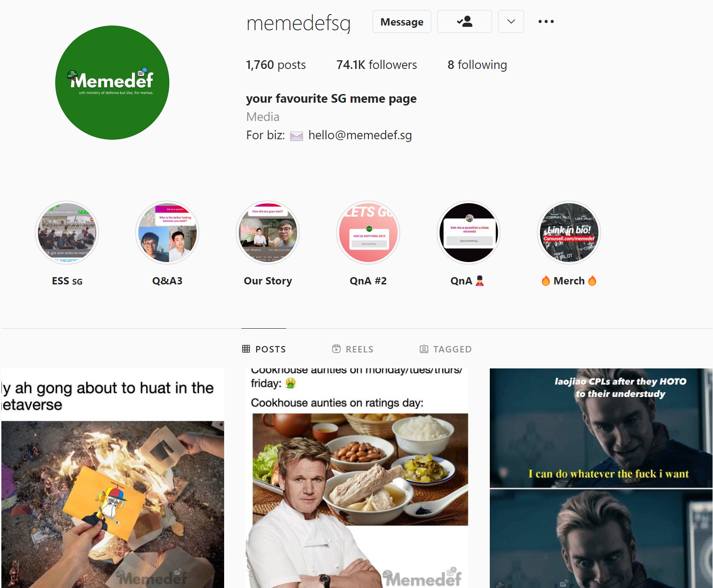The image size is (713, 588).
Task: Open the Merch story highlight
Action: click(569, 232)
